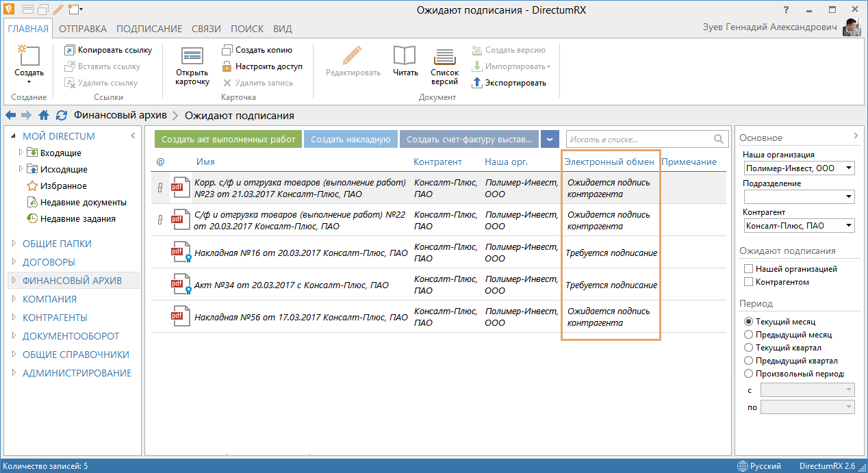Collapse the Основное filter panel chevron

tap(856, 137)
